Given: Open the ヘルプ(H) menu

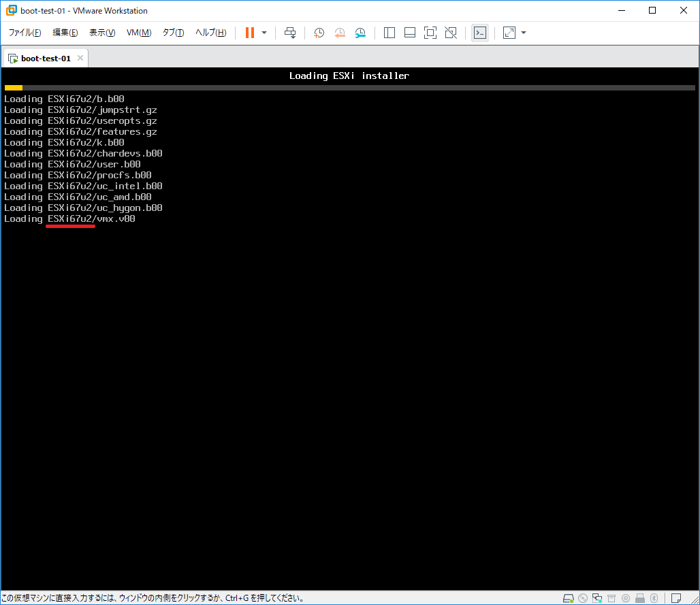Looking at the screenshot, I should [x=210, y=33].
